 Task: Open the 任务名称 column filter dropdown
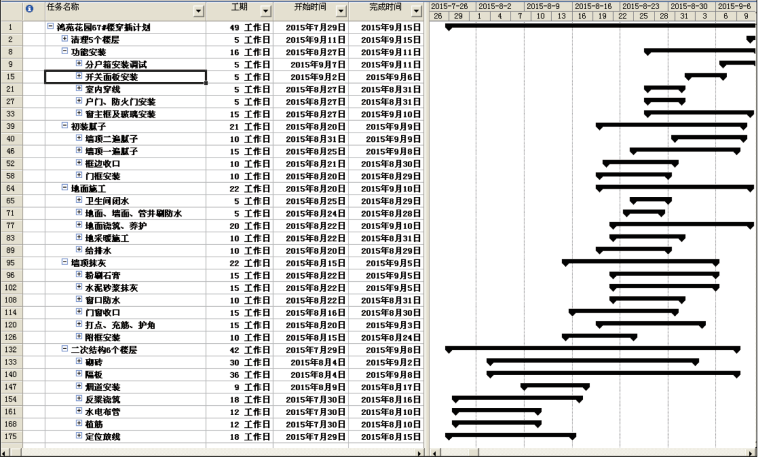pyautogui.click(x=198, y=11)
